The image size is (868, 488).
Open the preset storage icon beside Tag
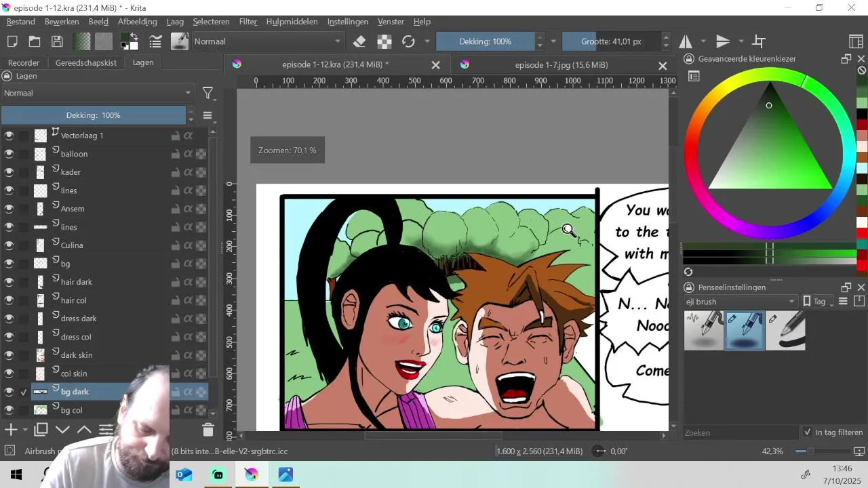click(859, 302)
